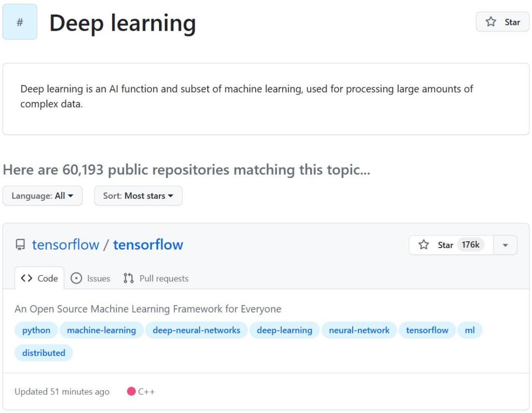
Task: Star the tensorflow repository
Action: (x=436, y=245)
